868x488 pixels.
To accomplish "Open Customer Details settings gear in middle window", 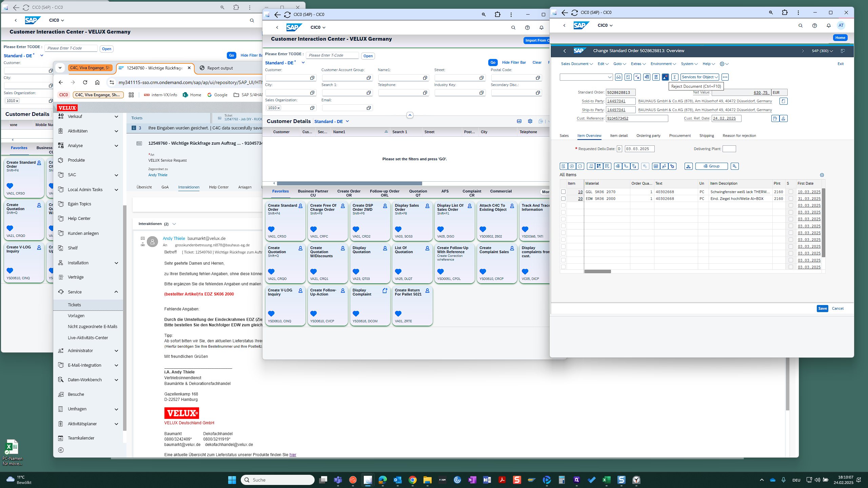I will point(530,121).
